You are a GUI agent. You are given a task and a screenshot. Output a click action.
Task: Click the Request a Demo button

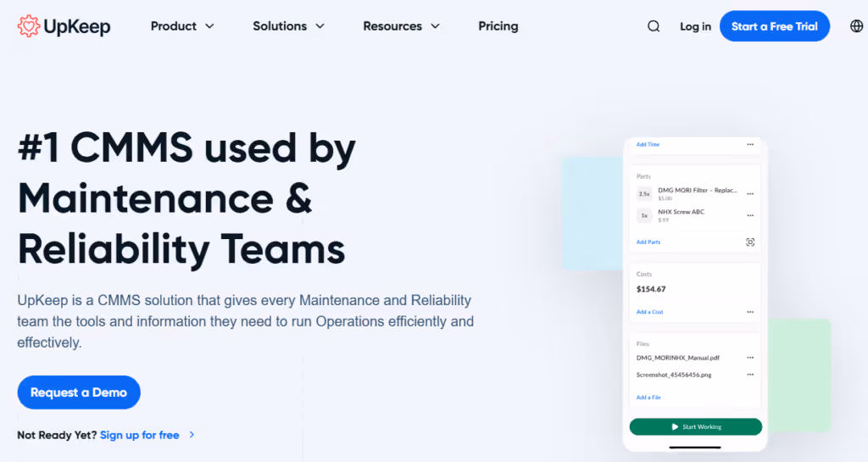coord(79,392)
